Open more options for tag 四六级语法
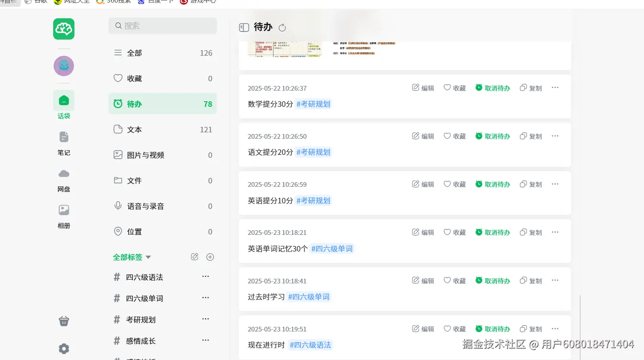This screenshot has width=644, height=360. pos(205,276)
